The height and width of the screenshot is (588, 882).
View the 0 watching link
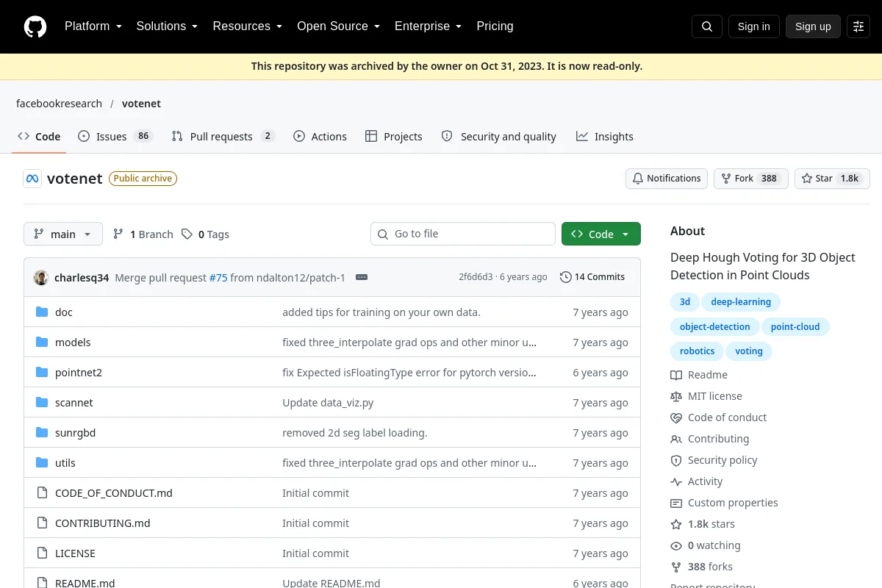coord(706,545)
